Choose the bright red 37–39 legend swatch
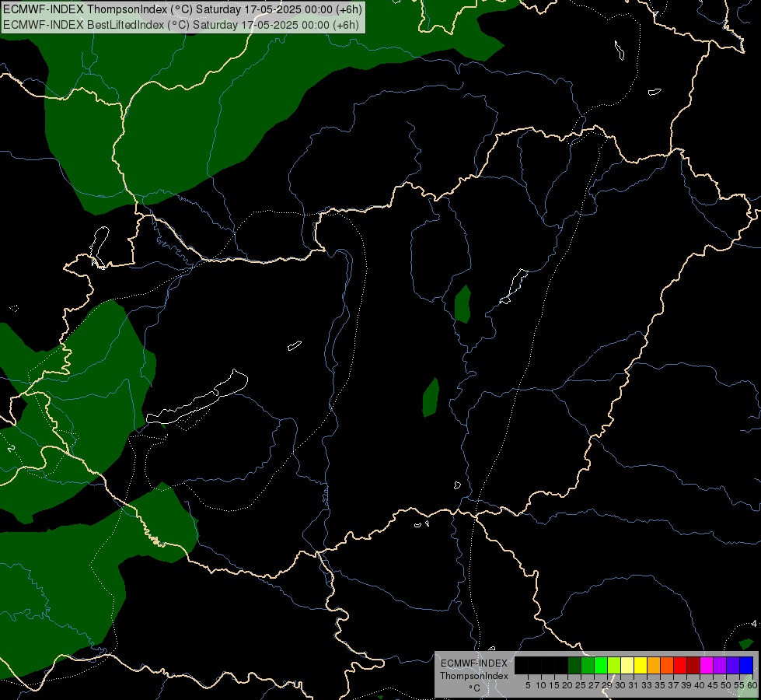The height and width of the screenshot is (700, 761). 680,665
